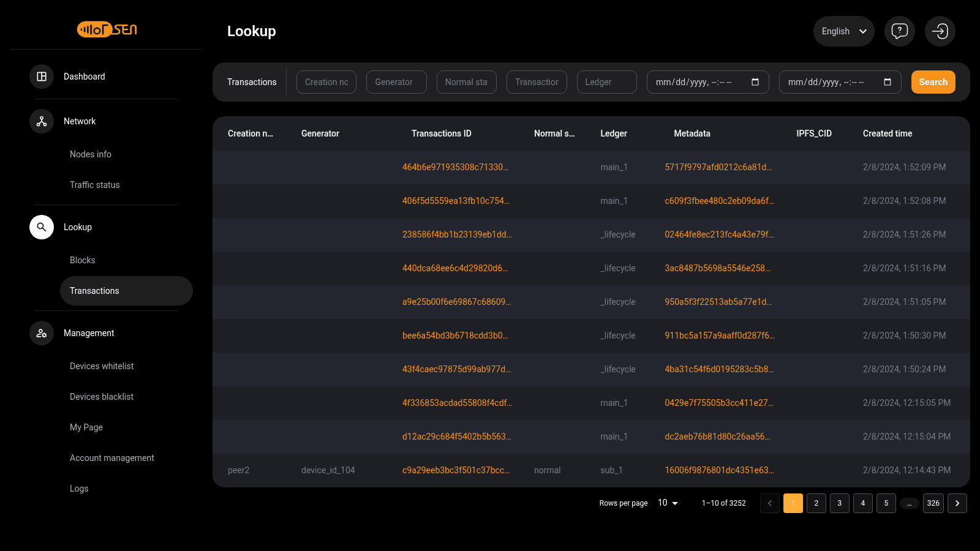Viewport: 980px width, 551px height.
Task: Jump to last page 326
Action: point(933,503)
